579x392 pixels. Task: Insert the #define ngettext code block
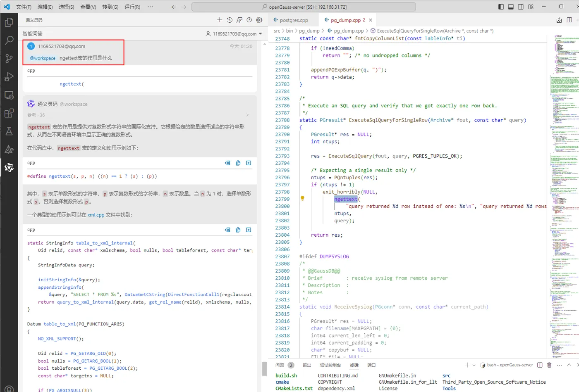[x=227, y=163]
